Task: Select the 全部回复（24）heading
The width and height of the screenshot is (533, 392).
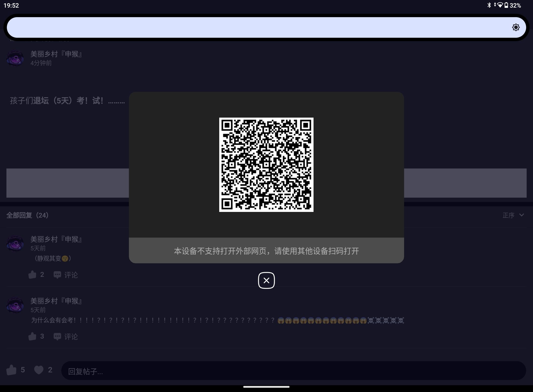Action: [x=28, y=215]
